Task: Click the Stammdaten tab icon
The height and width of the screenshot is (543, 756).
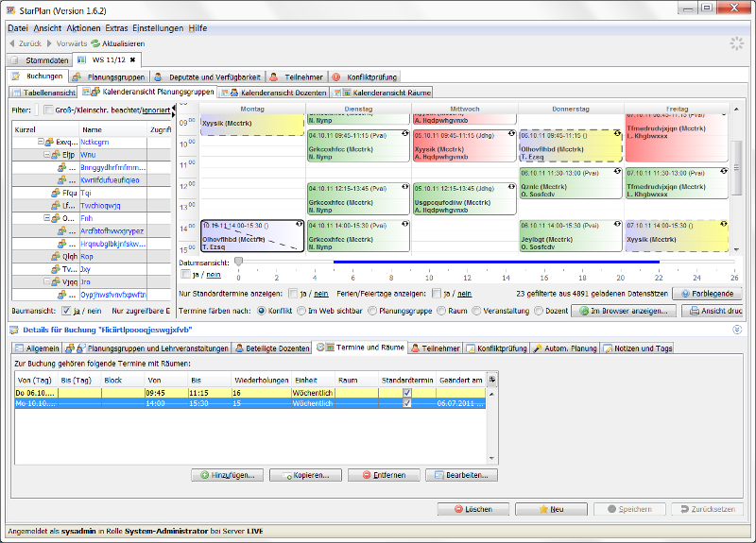Action: click(14, 60)
